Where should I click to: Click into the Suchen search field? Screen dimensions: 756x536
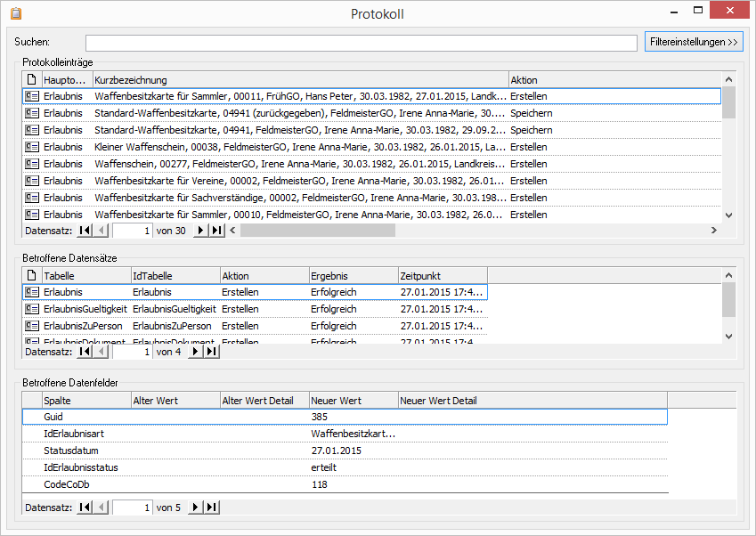pyautogui.click(x=362, y=43)
